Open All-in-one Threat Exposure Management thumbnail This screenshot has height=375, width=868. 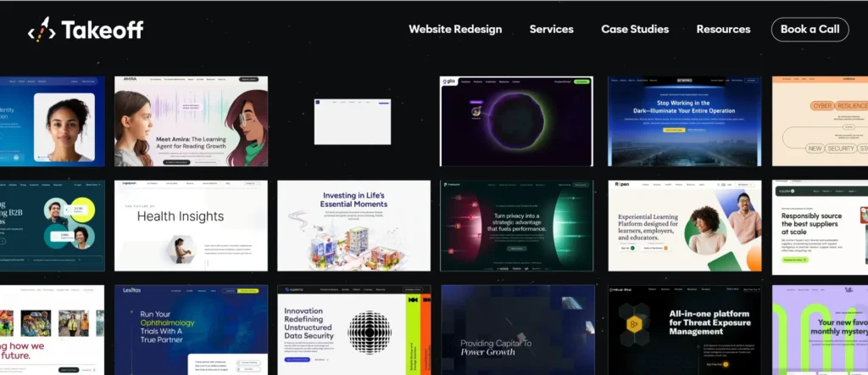[685, 330]
